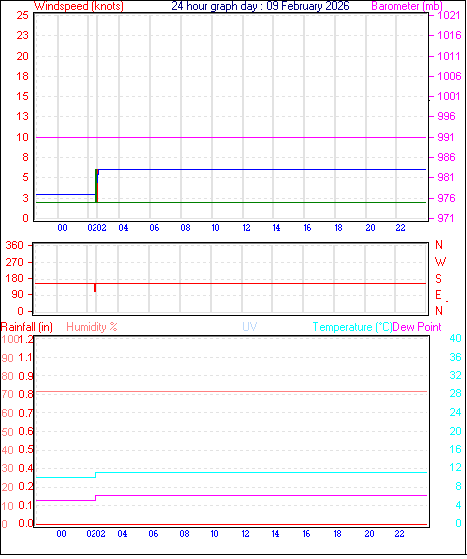Click the 1016 barometer scale value
This screenshot has width=467, height=559.
click(449, 35)
